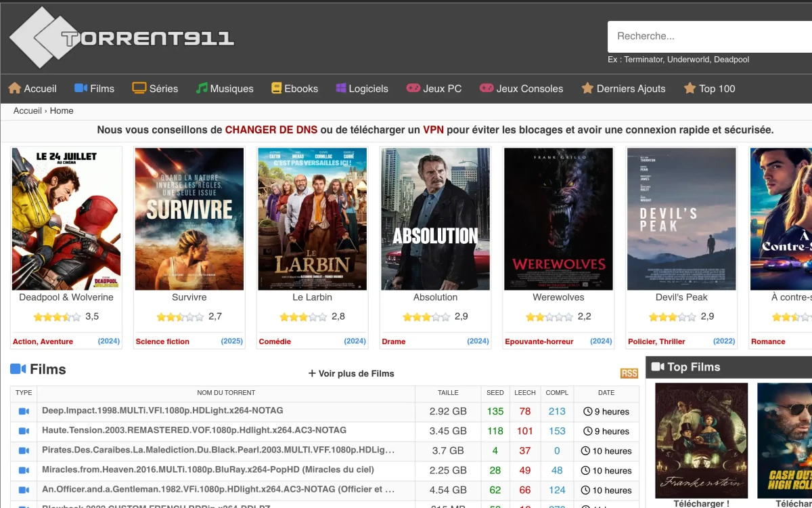Viewport: 812px width, 508px height.
Task: Click the Epouvante-horreur genre label
Action: (x=539, y=341)
